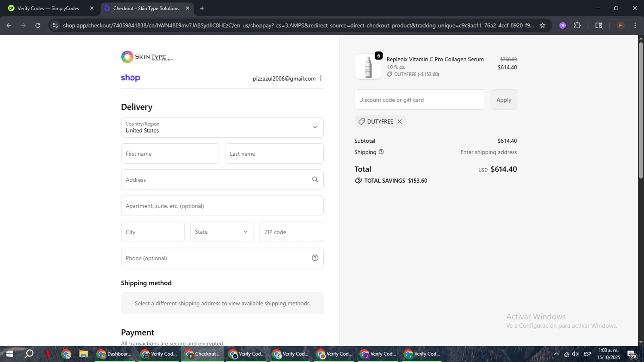The width and height of the screenshot is (644, 362).
Task: Click the phone help question icon
Action: click(x=315, y=258)
